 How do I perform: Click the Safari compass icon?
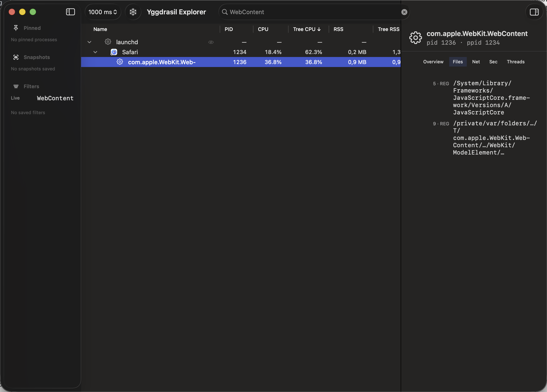point(114,52)
